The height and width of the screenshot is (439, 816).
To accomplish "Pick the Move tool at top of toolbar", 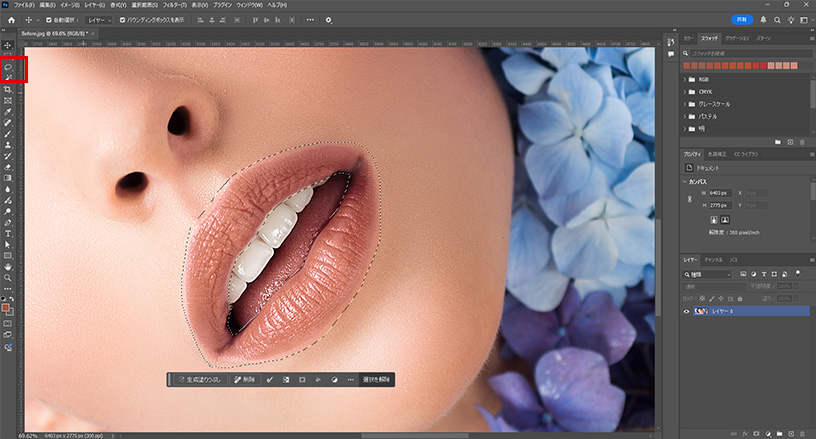I will [x=8, y=46].
